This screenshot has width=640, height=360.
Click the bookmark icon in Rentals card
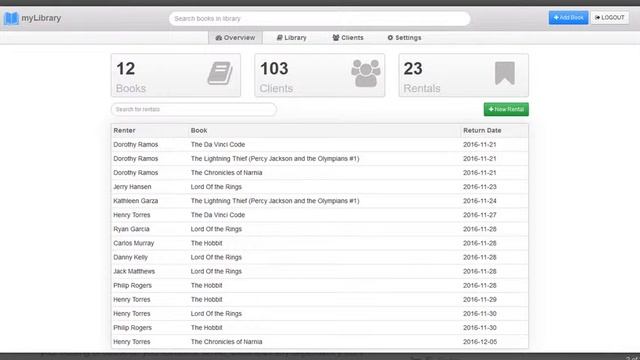504,73
